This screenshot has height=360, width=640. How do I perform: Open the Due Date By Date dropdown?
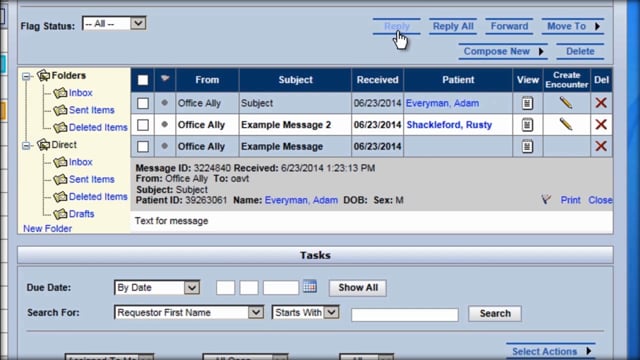point(157,288)
